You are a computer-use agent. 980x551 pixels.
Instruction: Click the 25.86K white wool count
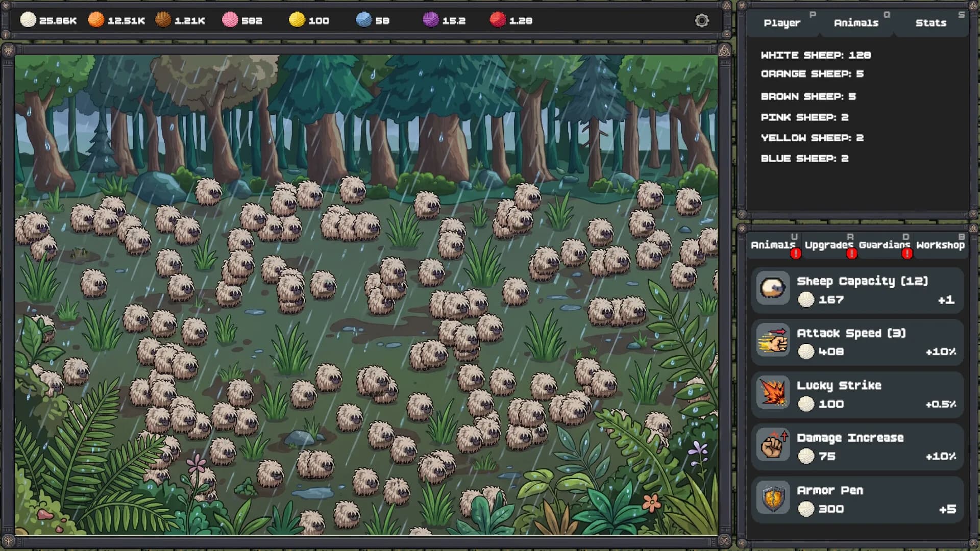click(58, 21)
